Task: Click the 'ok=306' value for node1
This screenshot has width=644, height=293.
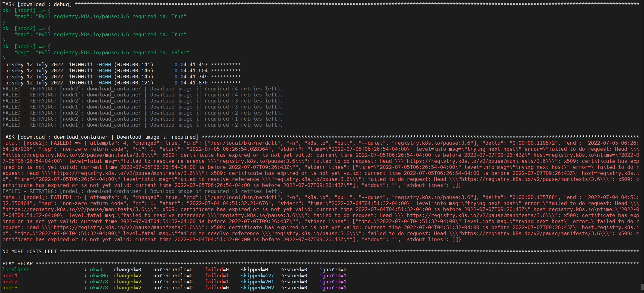Action: pos(99,276)
